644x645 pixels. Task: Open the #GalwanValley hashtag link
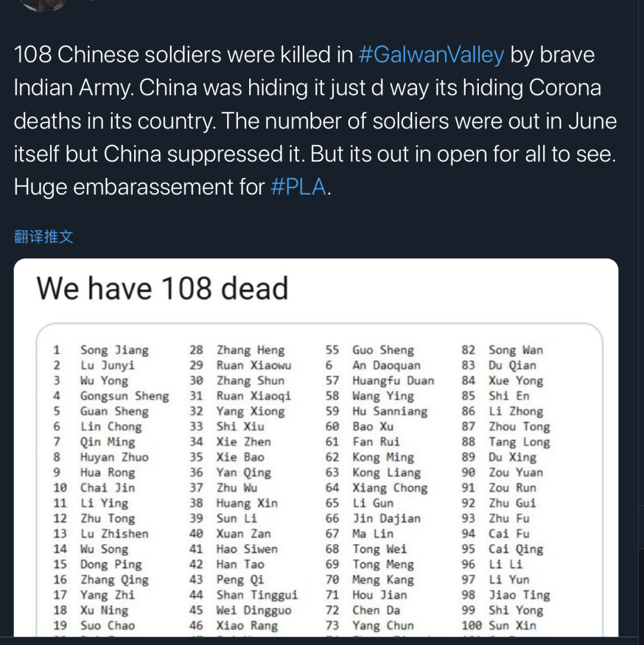point(431,55)
